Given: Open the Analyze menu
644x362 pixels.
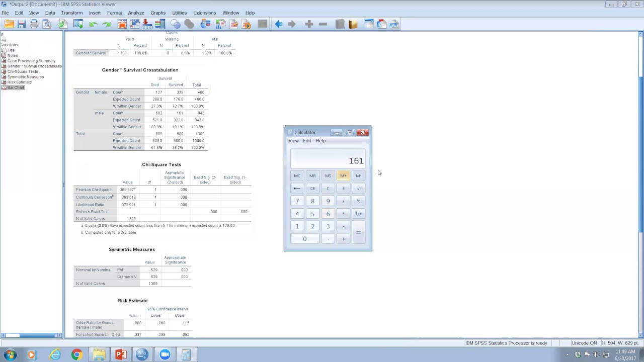Looking at the screenshot, I should (x=136, y=13).
